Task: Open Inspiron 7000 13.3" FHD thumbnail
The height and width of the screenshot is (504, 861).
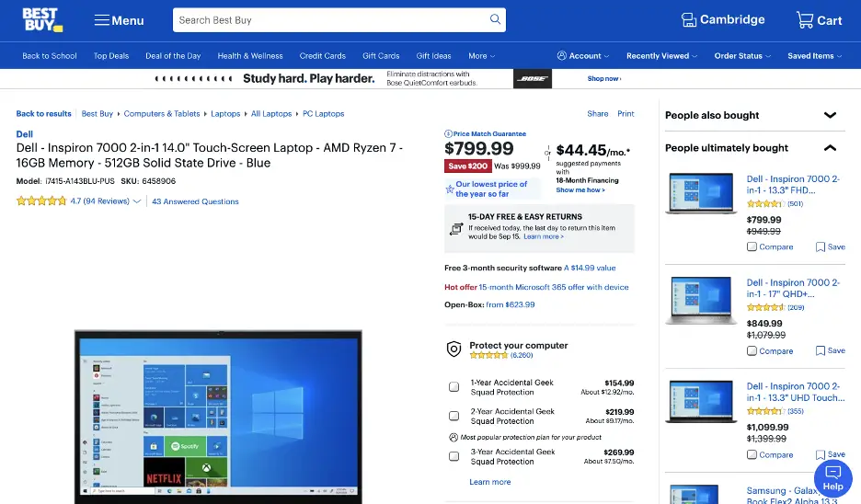Action: point(700,193)
